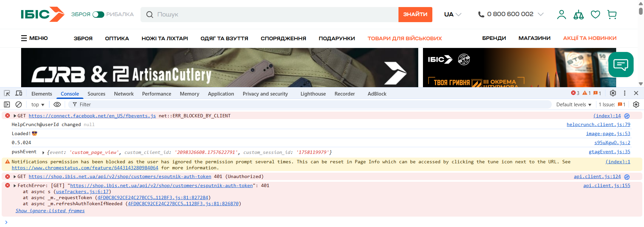Image resolution: width=644 pixels, height=227 pixels.
Task: Click the console prompt input line
Action: [x=322, y=222]
